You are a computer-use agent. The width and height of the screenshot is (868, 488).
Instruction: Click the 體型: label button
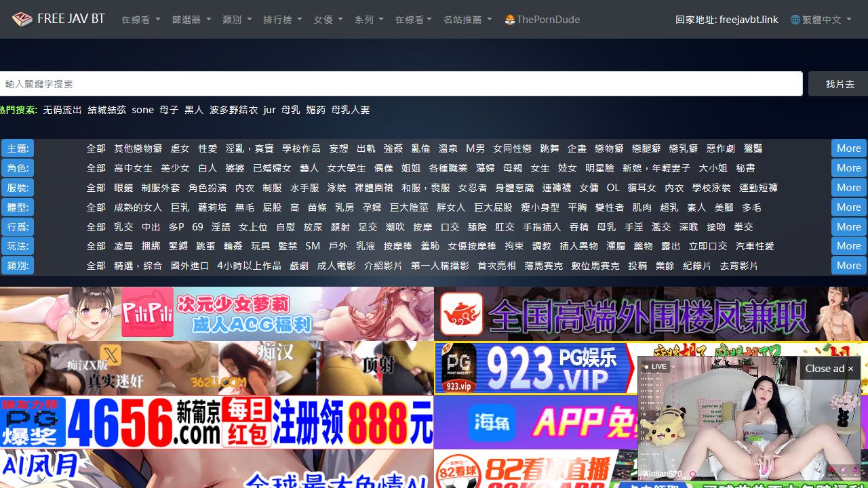point(18,207)
